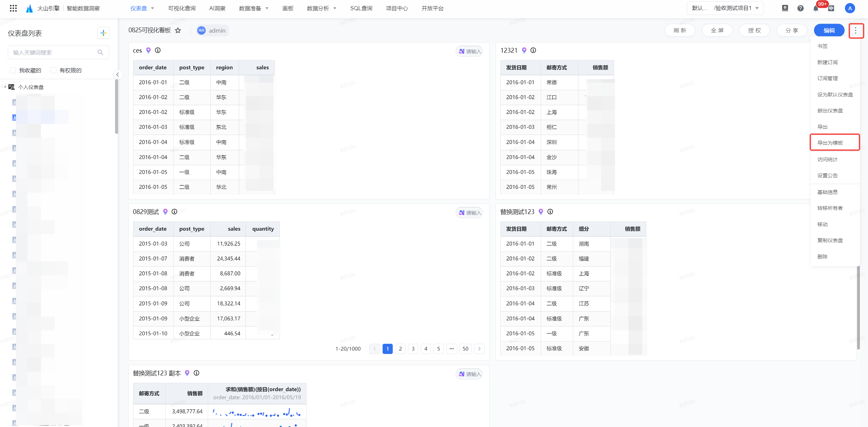Image resolution: width=868 pixels, height=427 pixels.
Task: Open 项目中心 in top navigation
Action: (x=397, y=8)
